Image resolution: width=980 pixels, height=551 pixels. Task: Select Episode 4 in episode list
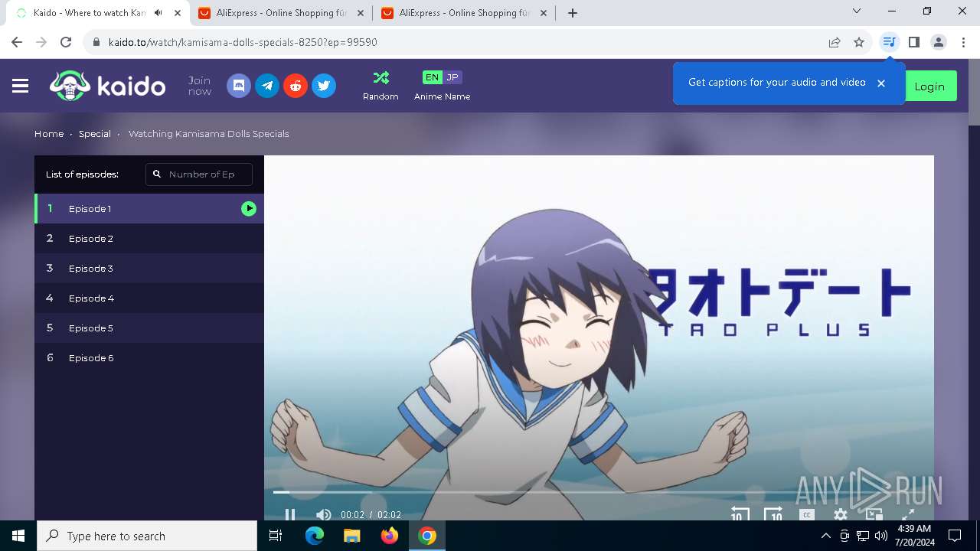149,298
